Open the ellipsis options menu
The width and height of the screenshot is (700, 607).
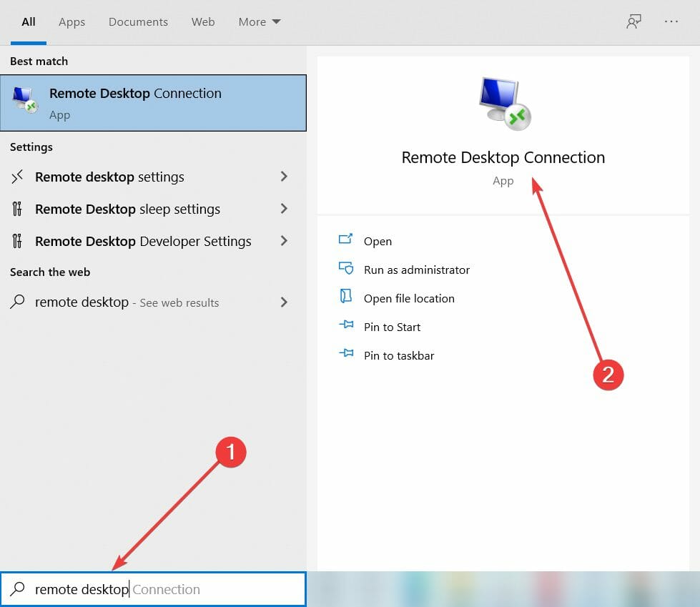(x=671, y=21)
